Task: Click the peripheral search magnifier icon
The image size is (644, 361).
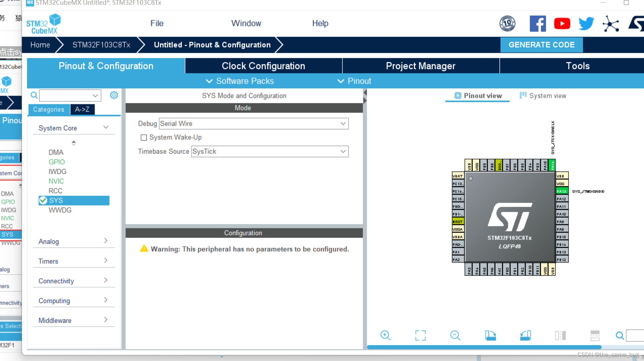Action: [34, 95]
